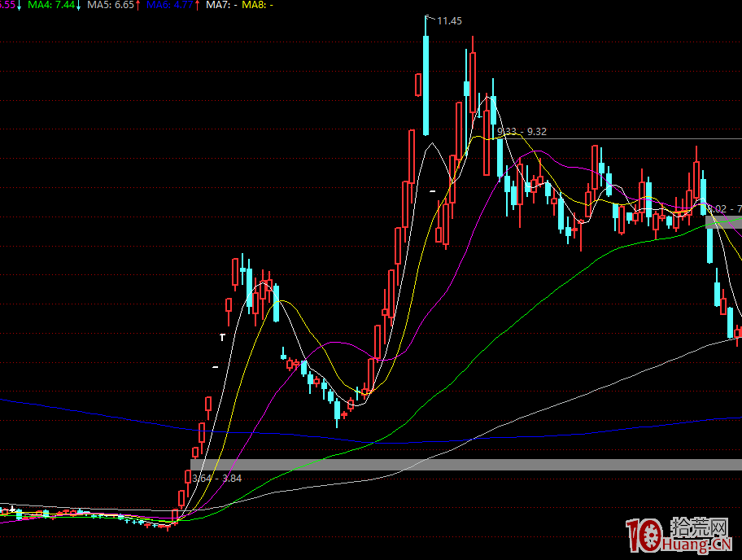742x560 pixels.
Task: Click the red up arrow after MA5
Action: 137,5
